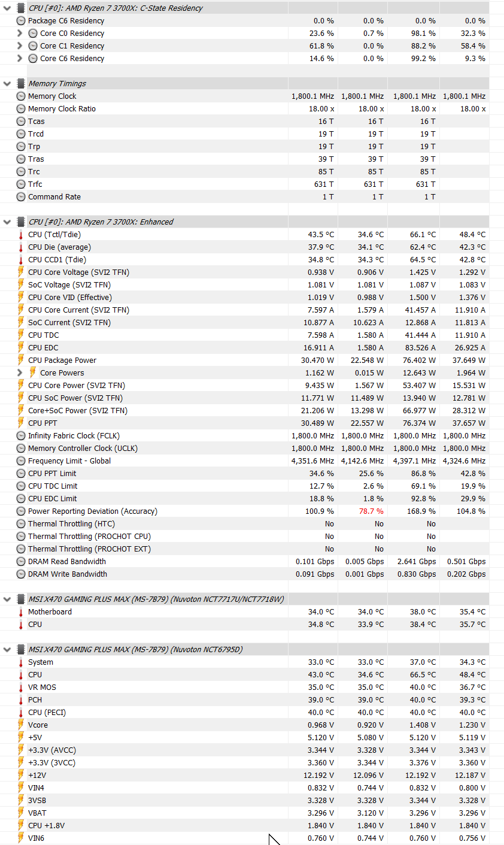
Task: Click lightning icon beside SoC Voltage
Action: tap(21, 285)
